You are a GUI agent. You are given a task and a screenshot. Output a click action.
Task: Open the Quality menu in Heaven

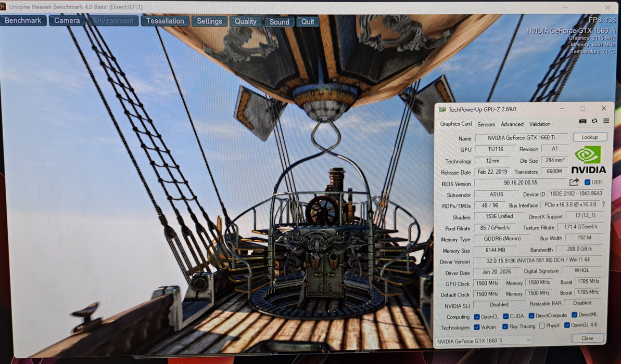(246, 21)
